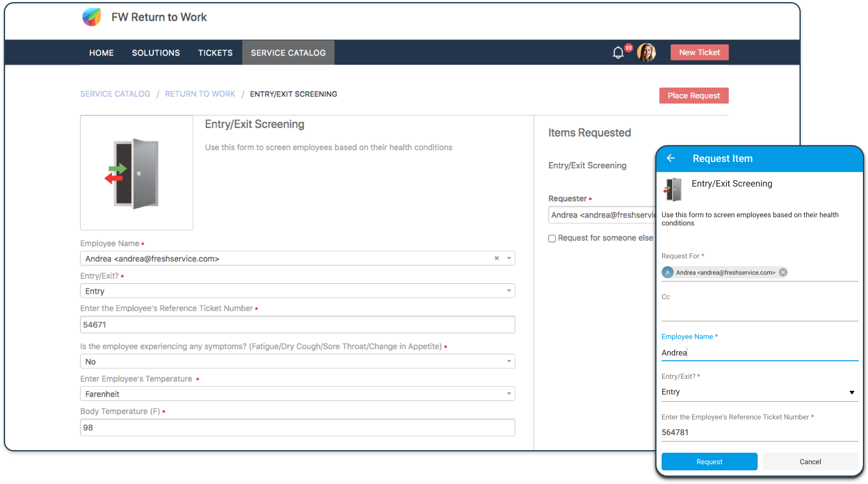Click the Entry/Exit Screening item icon in modal
Image resolution: width=868 pixels, height=484 pixels.
click(x=673, y=187)
